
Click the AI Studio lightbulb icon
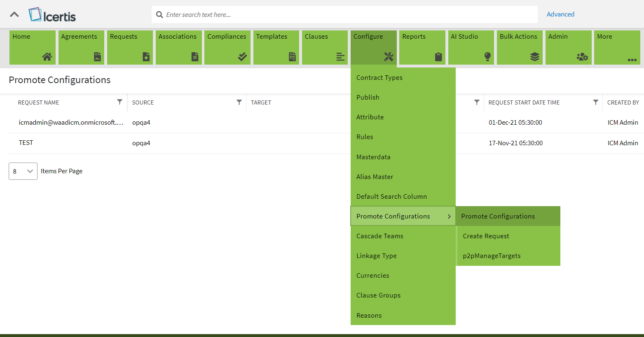click(487, 57)
